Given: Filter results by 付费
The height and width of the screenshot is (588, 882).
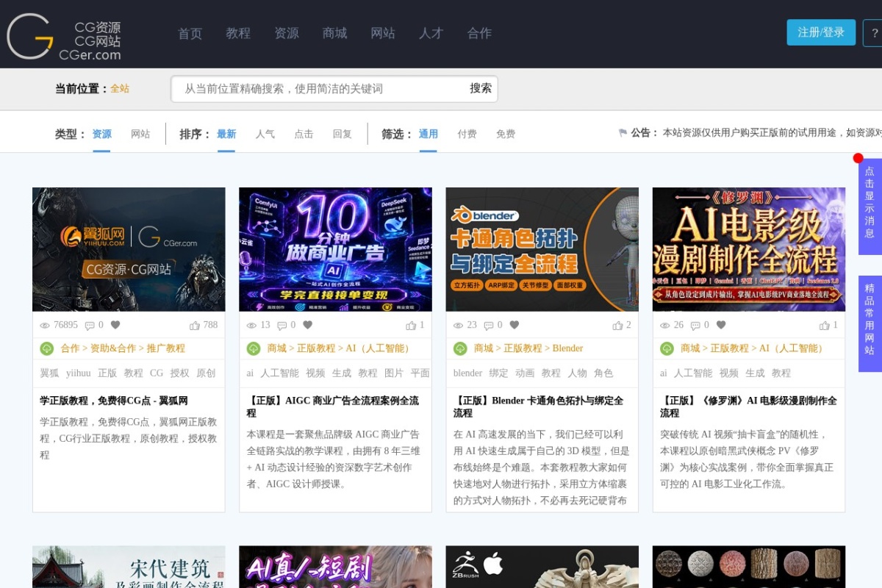Looking at the screenshot, I should 467,134.
